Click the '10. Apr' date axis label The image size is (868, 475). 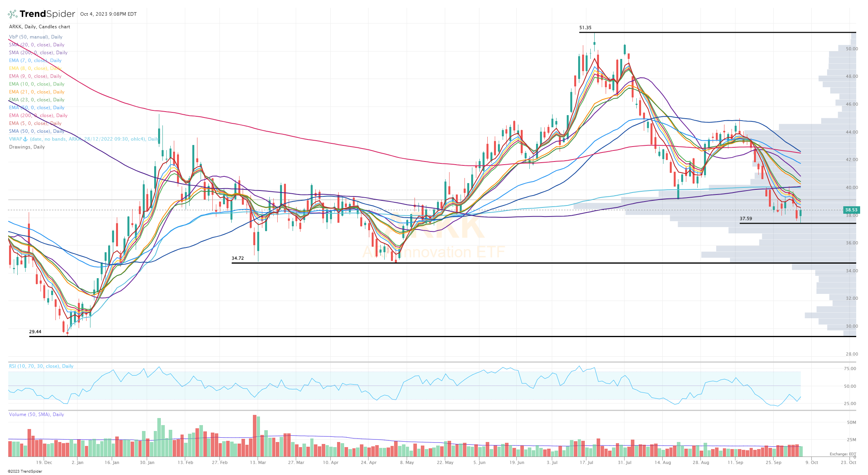point(331,463)
